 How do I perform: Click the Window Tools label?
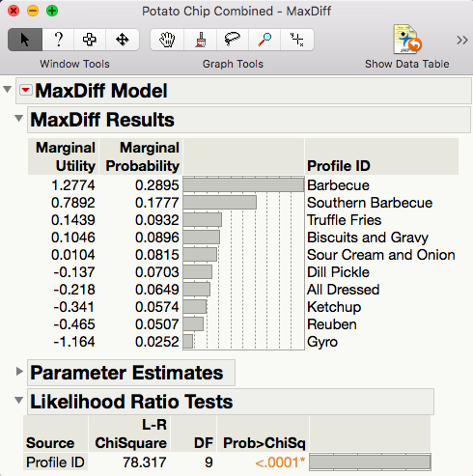tap(74, 64)
